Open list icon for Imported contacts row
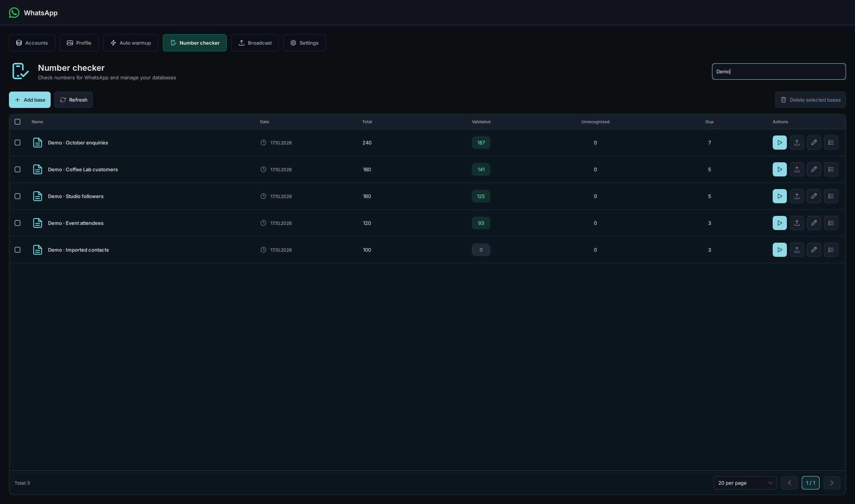Viewport: 855px width, 504px height. (x=831, y=250)
